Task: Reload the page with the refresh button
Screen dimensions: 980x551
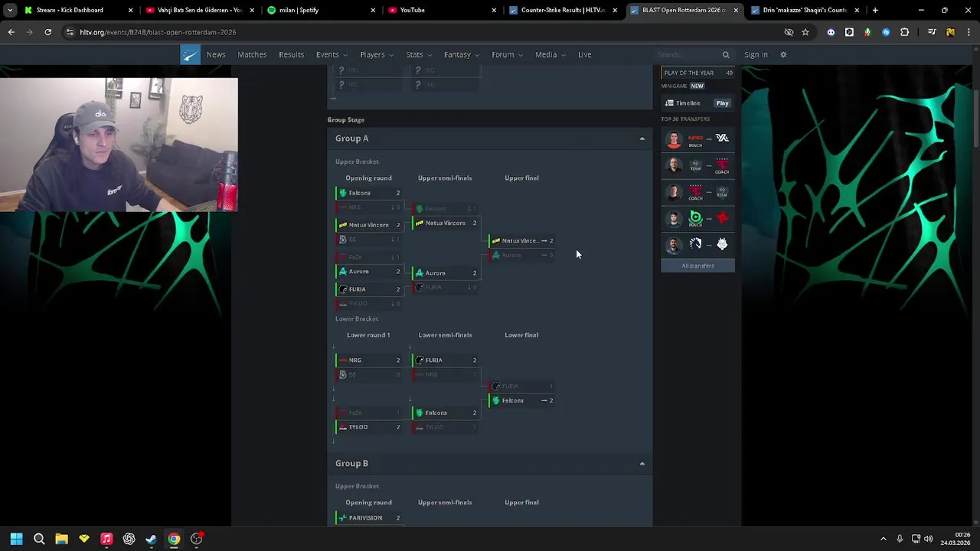Action: coord(47,32)
